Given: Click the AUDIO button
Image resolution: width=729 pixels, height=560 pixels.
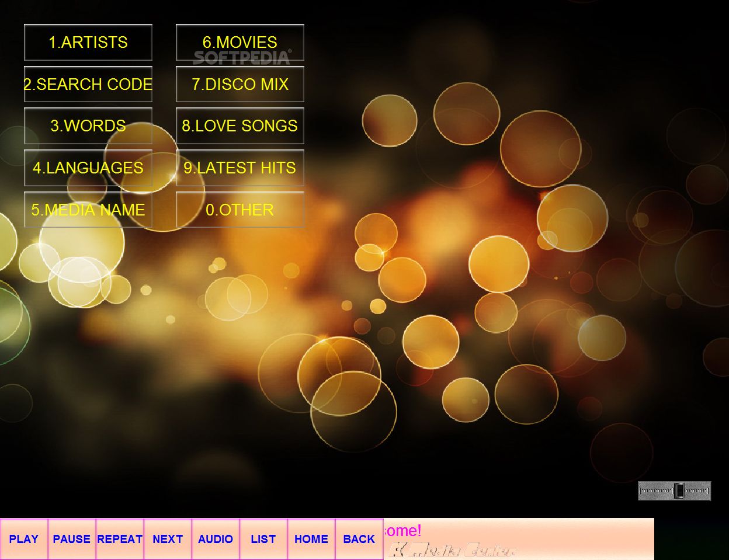Looking at the screenshot, I should tap(216, 539).
